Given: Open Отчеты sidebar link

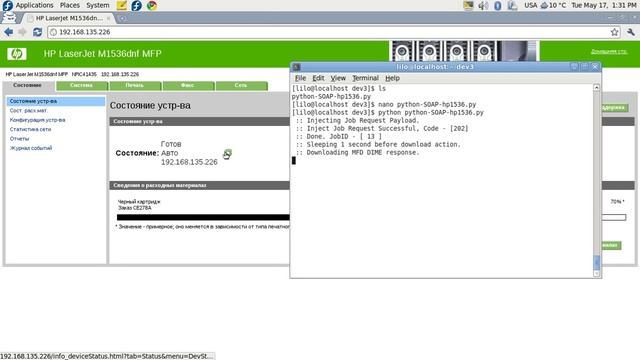Looking at the screenshot, I should 20,138.
